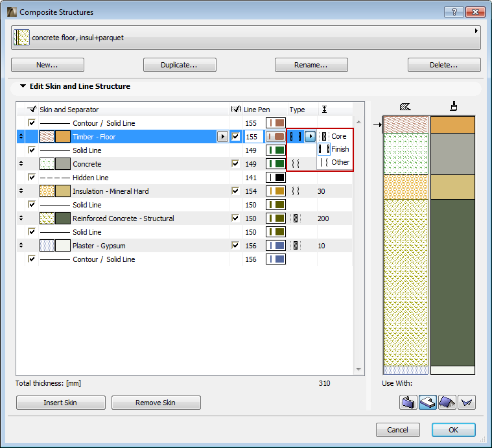Select Other from the type menu
492x448 pixels.
click(x=334, y=162)
